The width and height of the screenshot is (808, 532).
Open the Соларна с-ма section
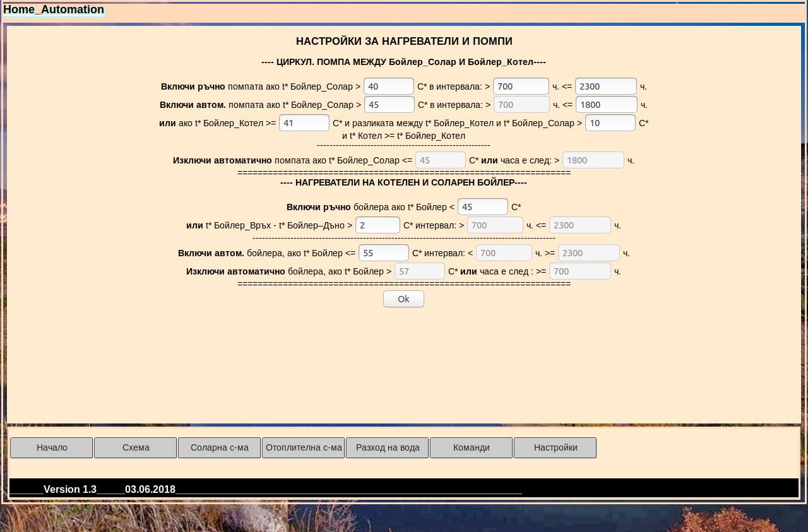point(220,447)
